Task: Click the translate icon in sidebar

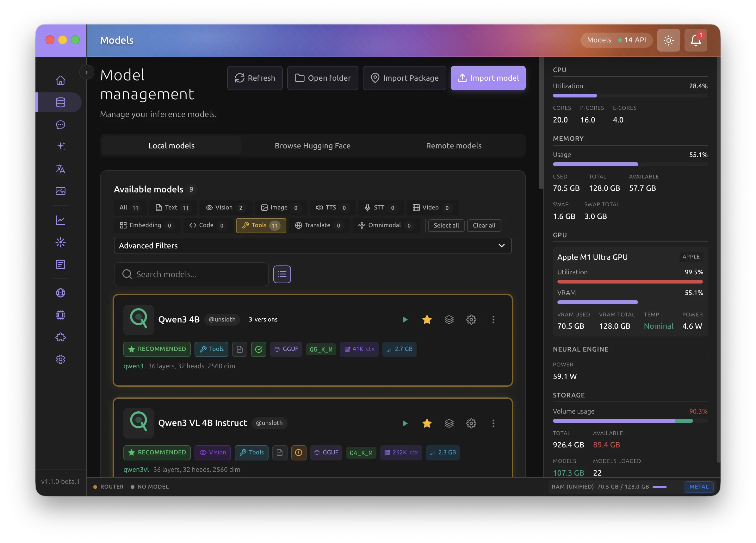Action: (x=60, y=169)
